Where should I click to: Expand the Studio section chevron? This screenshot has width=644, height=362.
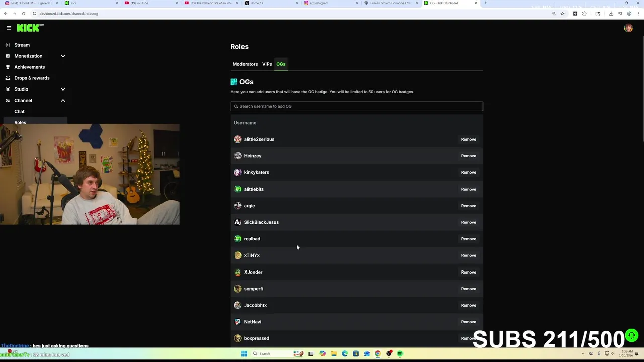63,89
